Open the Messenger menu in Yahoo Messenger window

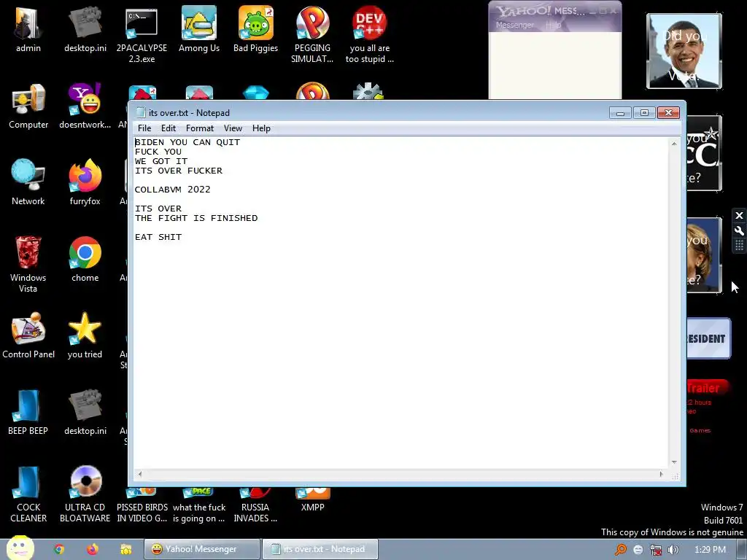click(514, 25)
